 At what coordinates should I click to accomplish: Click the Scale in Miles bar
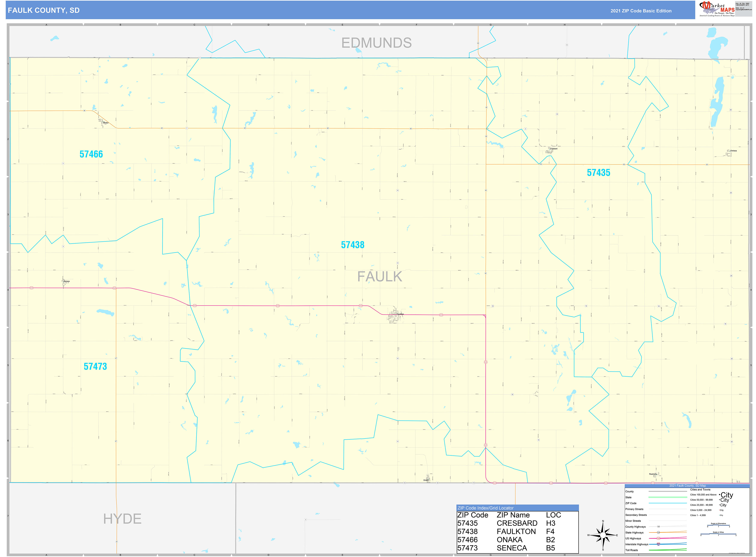tap(718, 534)
